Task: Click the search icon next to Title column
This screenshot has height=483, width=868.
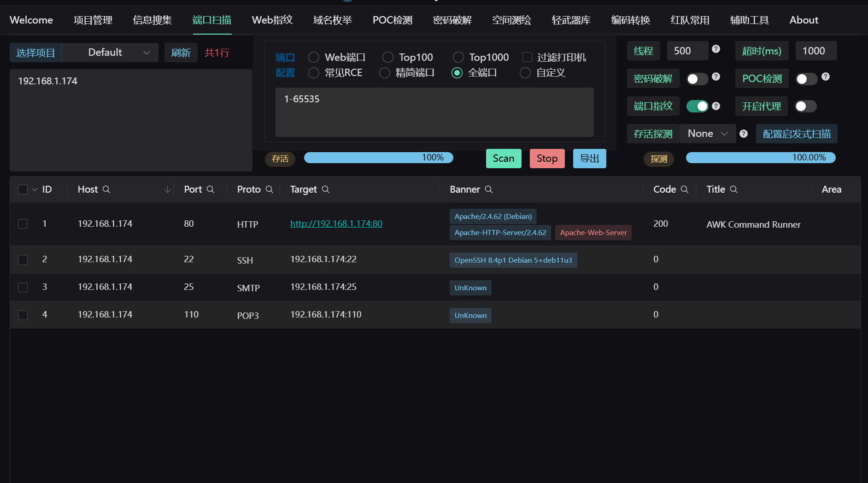Action: pos(734,189)
